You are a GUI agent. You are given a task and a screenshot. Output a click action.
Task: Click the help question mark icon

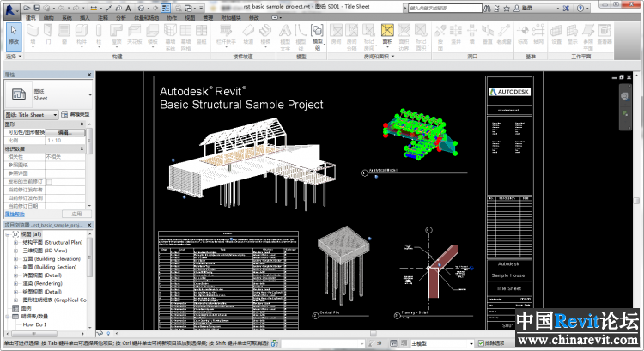click(x=580, y=9)
